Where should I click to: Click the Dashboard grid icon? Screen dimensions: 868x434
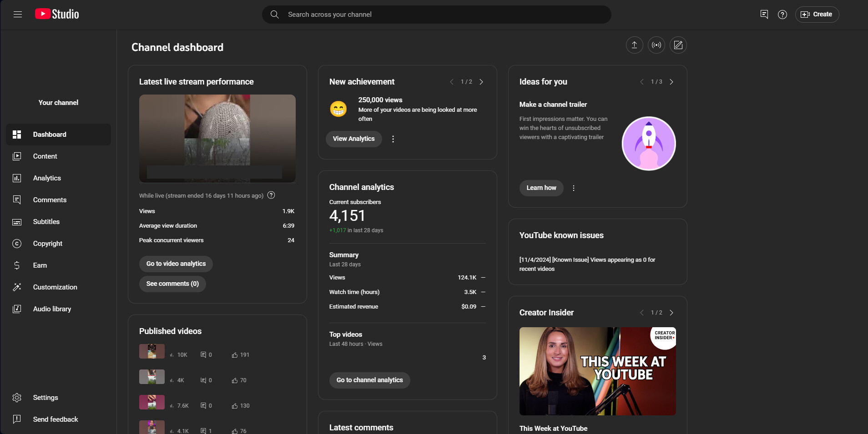[17, 135]
